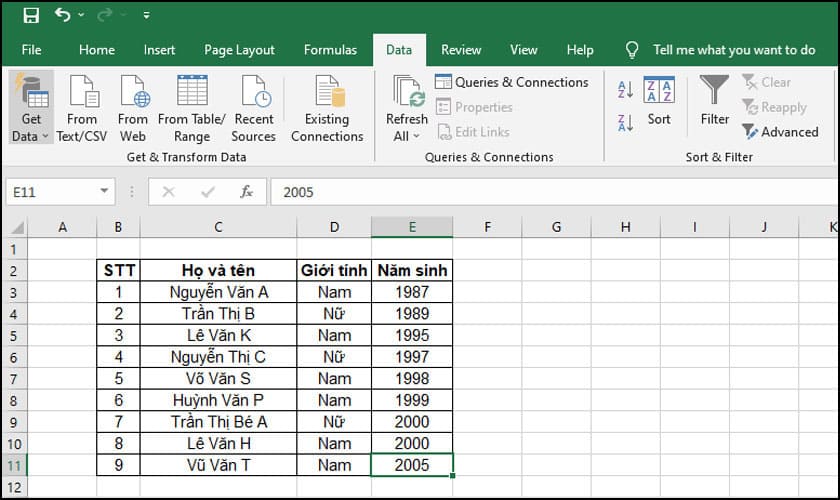Image resolution: width=840 pixels, height=500 pixels.
Task: Open the Sort dialog
Action: [659, 101]
